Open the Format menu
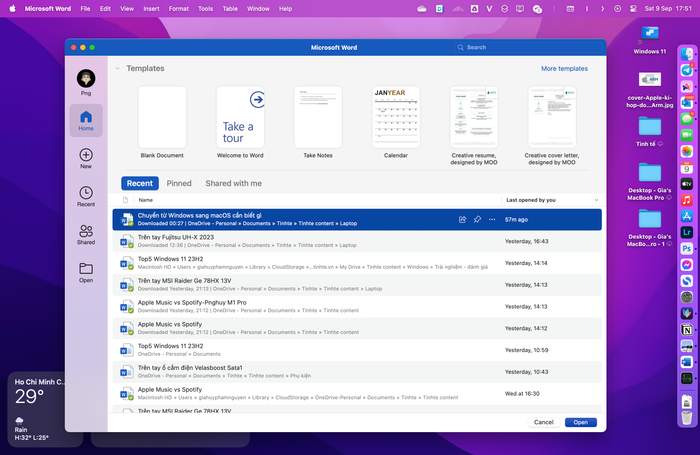700x455 pixels. [x=179, y=8]
